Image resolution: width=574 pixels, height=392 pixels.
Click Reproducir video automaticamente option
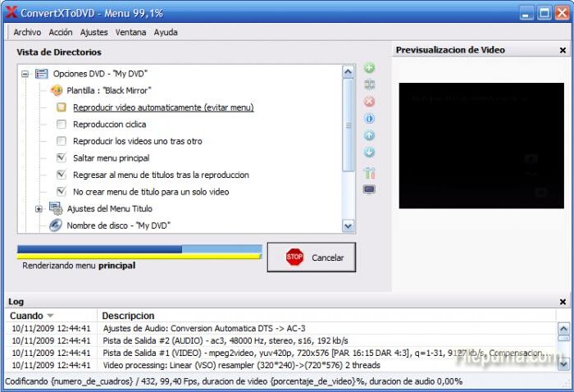tap(162, 107)
